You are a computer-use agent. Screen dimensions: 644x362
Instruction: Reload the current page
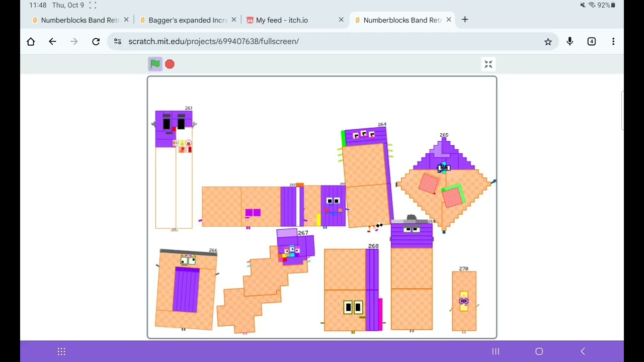[x=96, y=41]
